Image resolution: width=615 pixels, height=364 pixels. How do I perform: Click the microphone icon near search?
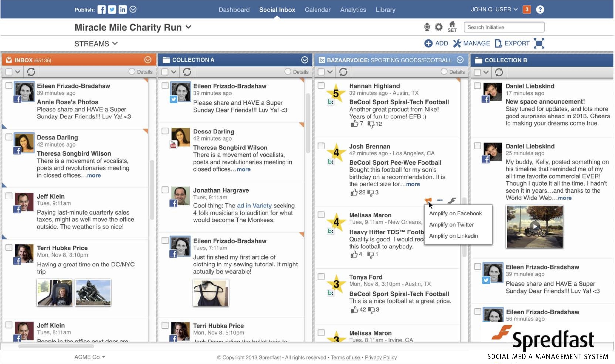pyautogui.click(x=427, y=27)
